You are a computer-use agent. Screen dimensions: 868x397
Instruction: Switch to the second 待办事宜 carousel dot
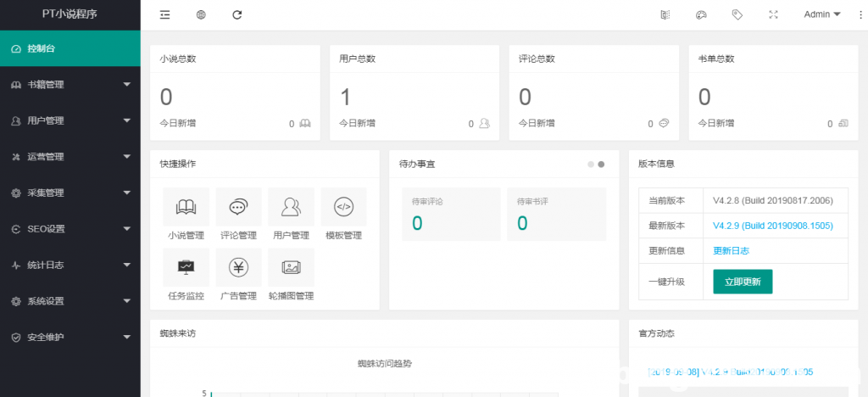(x=601, y=164)
